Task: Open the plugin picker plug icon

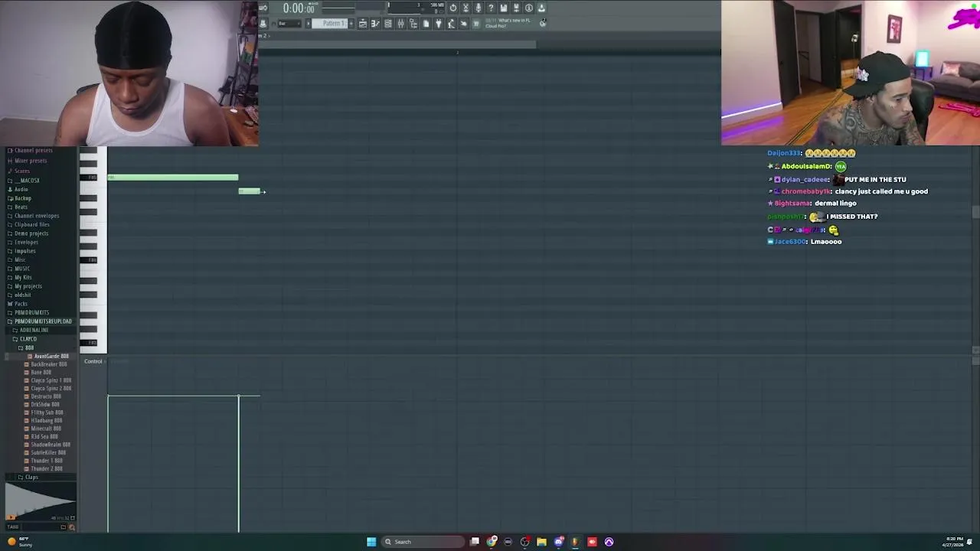Action: click(439, 24)
